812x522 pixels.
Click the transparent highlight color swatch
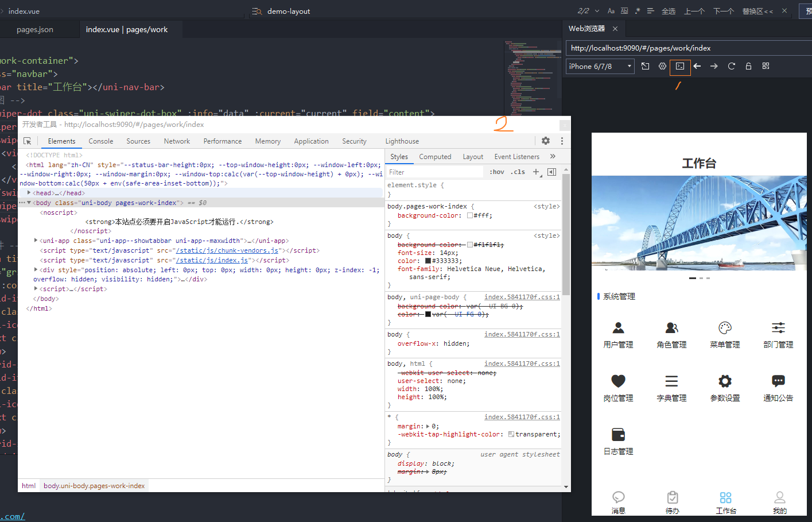click(511, 434)
